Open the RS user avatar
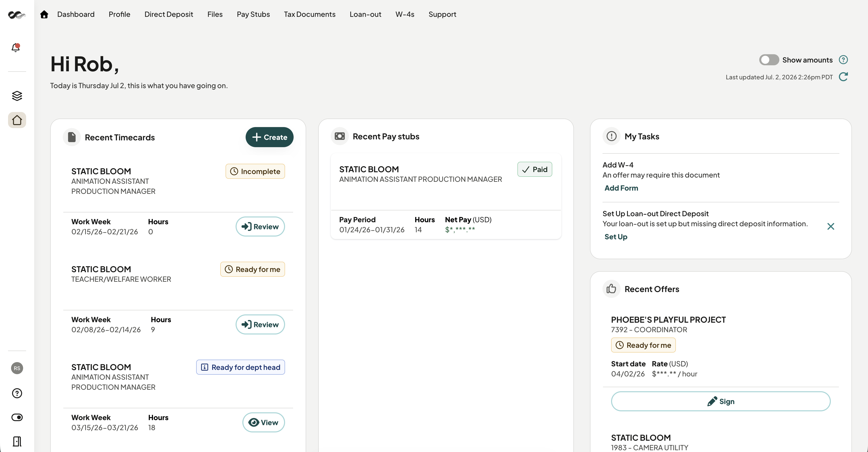Image resolution: width=868 pixels, height=452 pixels. (x=17, y=368)
